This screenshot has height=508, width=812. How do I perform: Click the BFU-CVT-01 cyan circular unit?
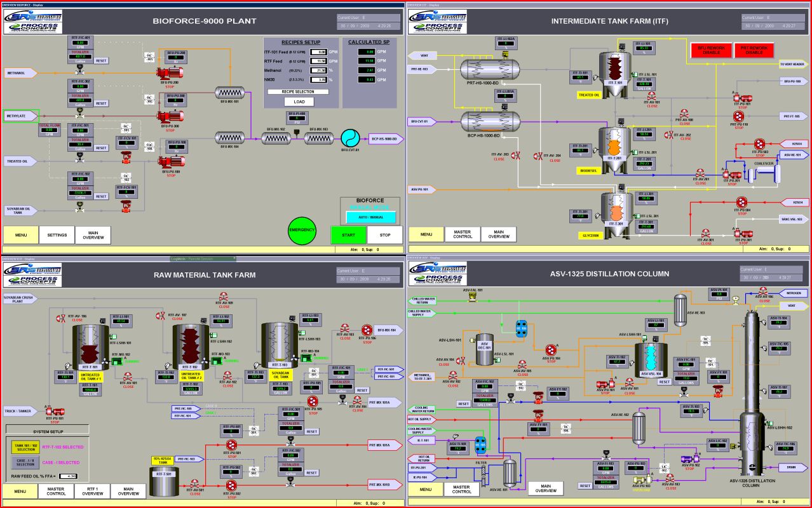pyautogui.click(x=349, y=138)
